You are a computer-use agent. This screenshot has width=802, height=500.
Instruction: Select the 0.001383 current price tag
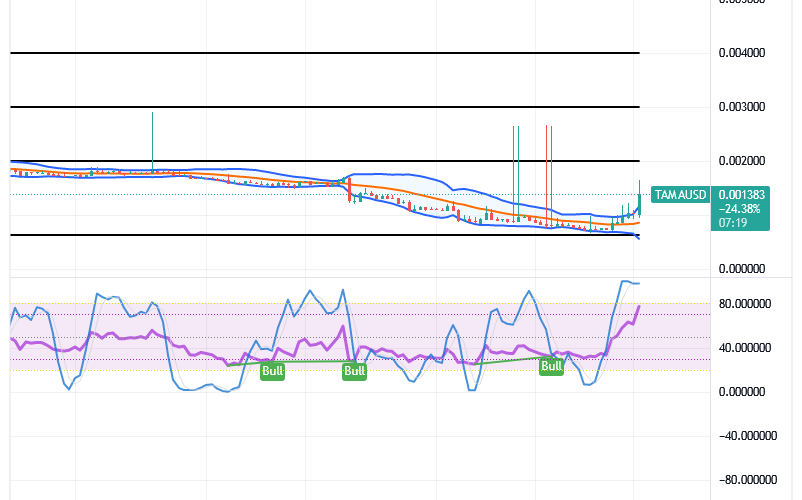click(742, 195)
